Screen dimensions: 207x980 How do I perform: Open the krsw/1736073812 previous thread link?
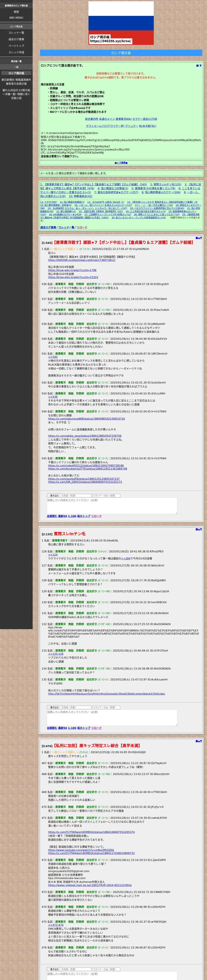click(81, 260)
